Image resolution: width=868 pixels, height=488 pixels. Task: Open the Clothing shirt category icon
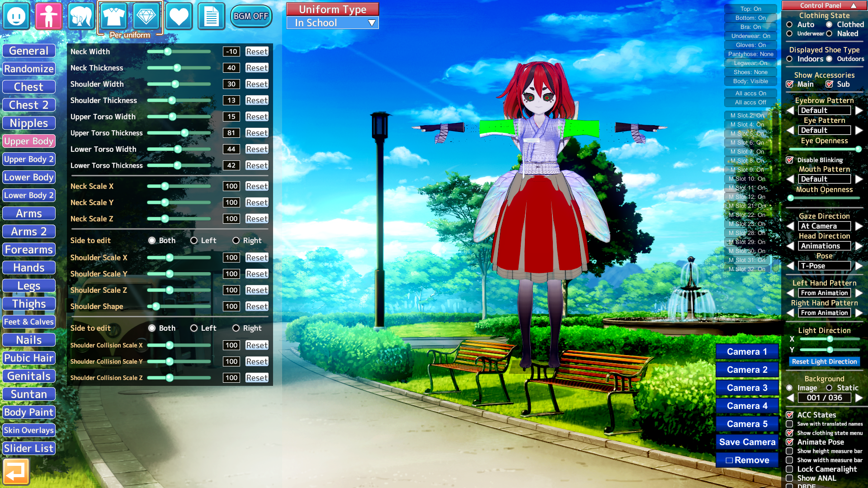pos(113,16)
